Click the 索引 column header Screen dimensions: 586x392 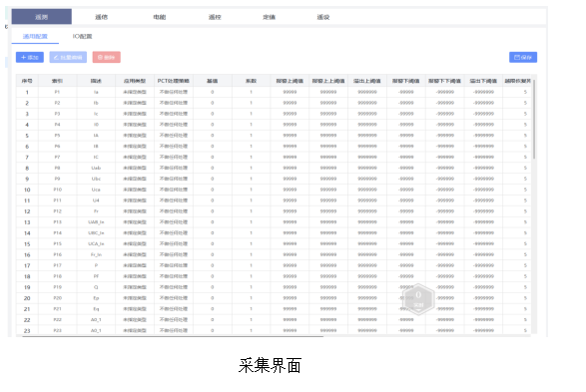(57, 81)
